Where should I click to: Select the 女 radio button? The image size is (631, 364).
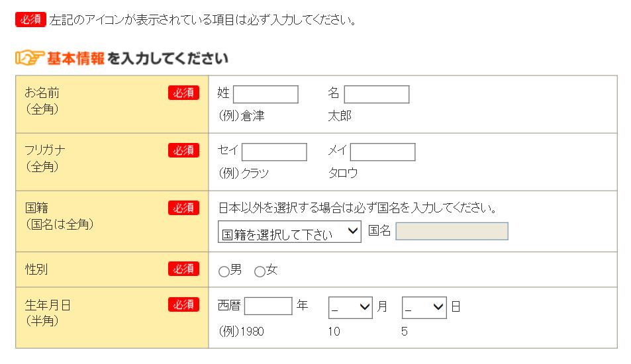click(x=260, y=271)
